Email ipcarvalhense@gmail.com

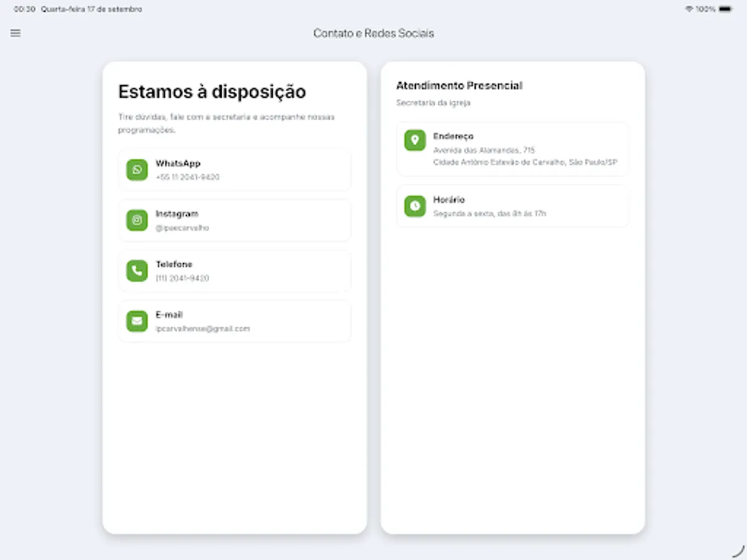click(202, 329)
